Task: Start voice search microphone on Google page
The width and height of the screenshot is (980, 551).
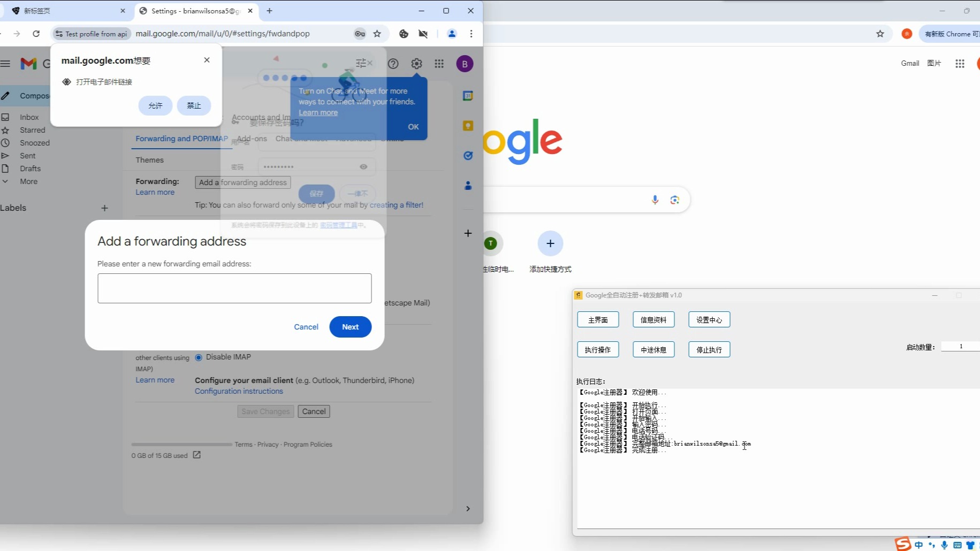Action: coord(655,200)
